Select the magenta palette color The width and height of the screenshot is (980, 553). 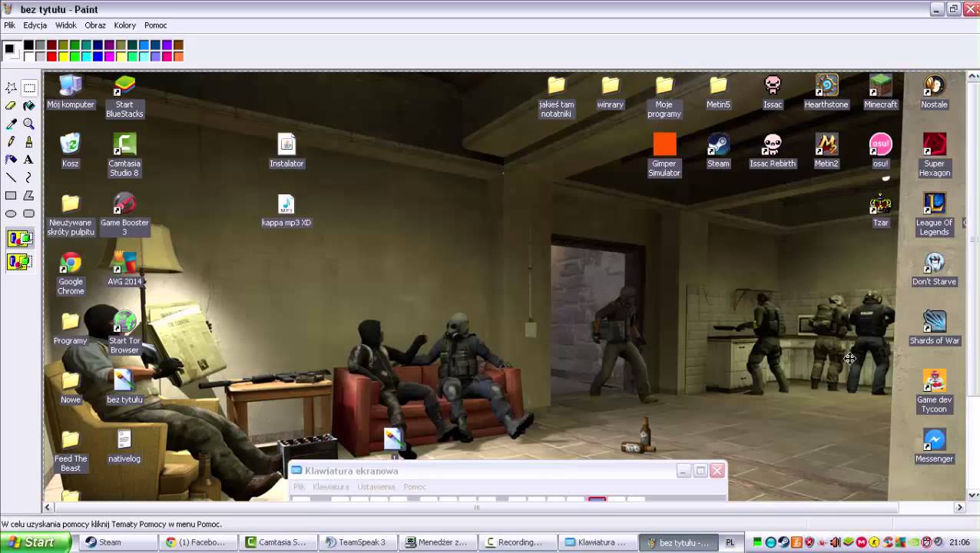pyautogui.click(x=109, y=56)
